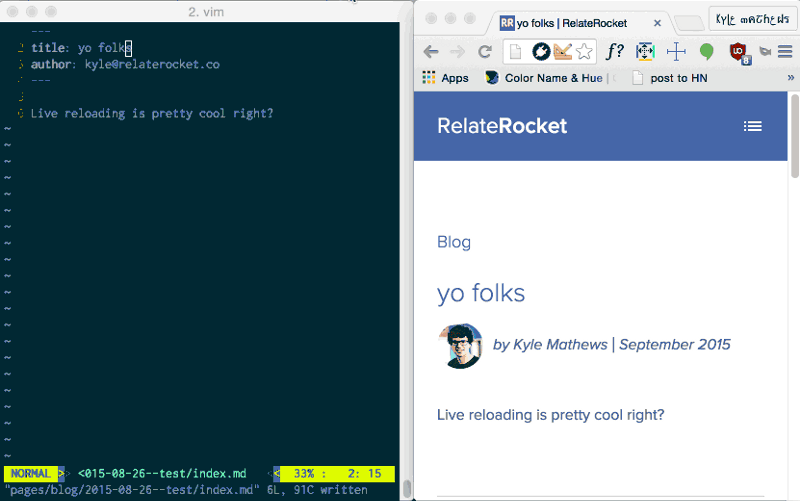Click the 33% position indicator in vim

click(x=305, y=473)
